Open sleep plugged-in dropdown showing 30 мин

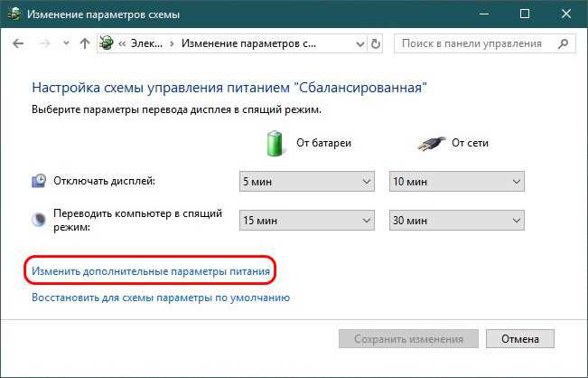point(457,220)
